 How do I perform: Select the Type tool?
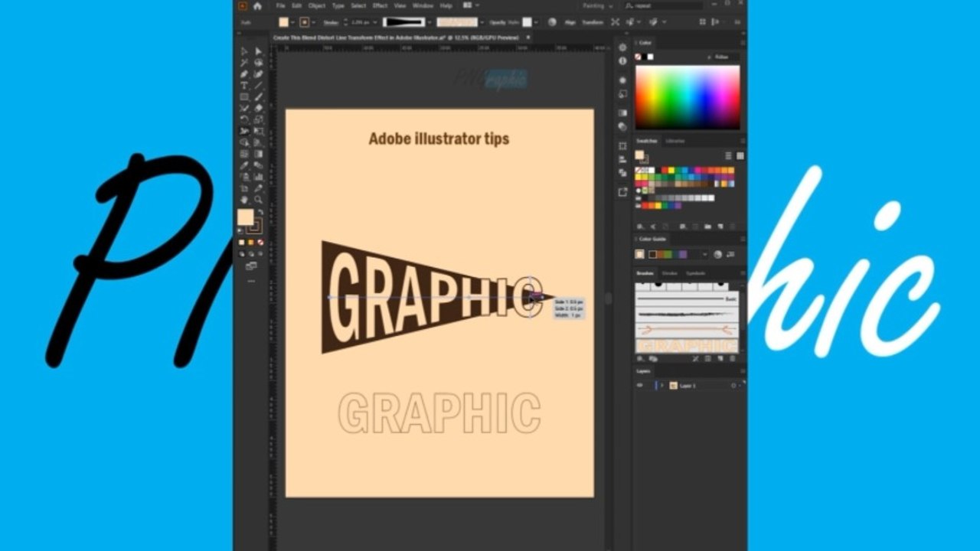(244, 86)
